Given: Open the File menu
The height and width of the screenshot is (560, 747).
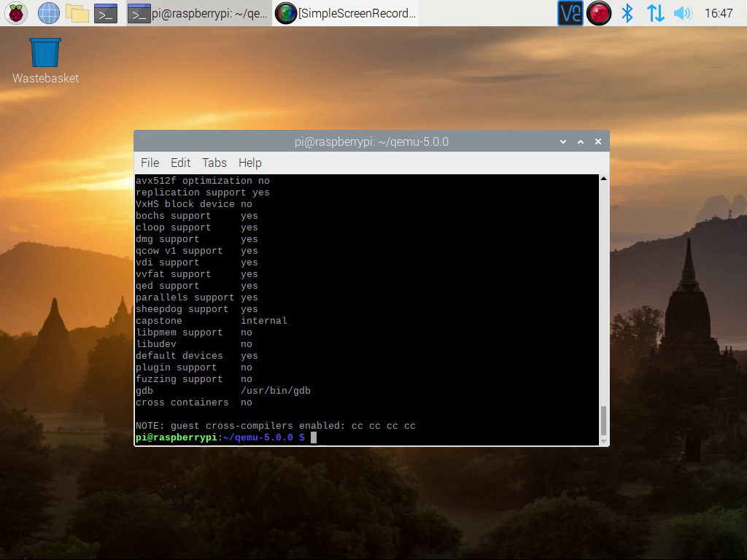Looking at the screenshot, I should pos(150,163).
